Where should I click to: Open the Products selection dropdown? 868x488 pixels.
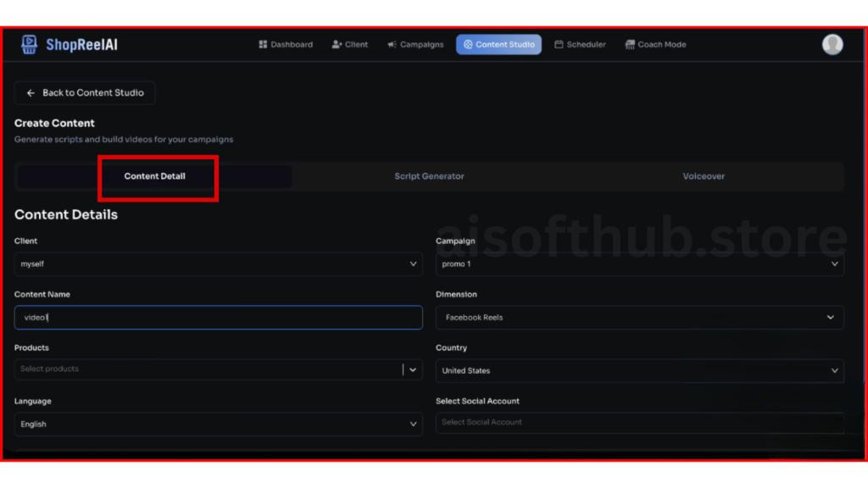point(218,369)
